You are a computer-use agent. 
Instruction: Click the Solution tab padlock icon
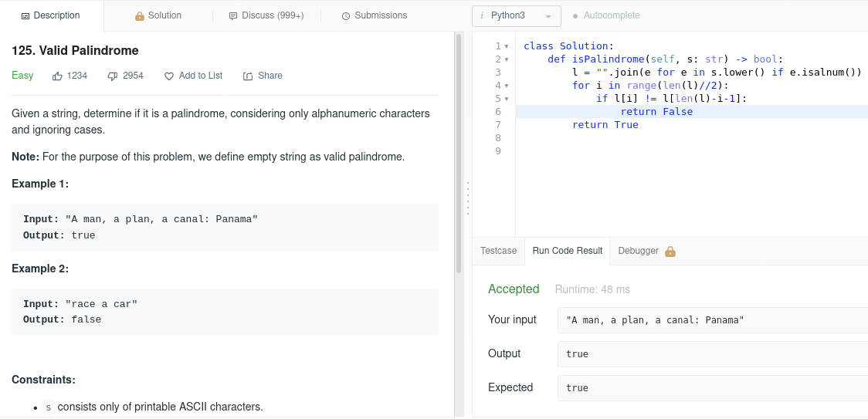140,16
